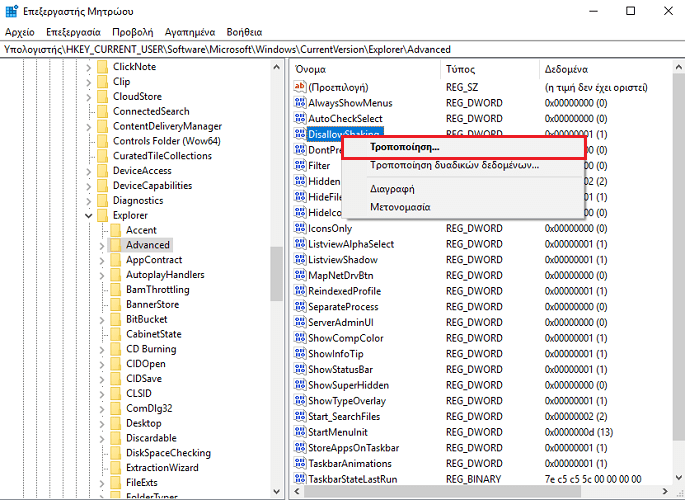Choose Μετονομασία in the context menu
685x500 pixels.
[x=463, y=207]
